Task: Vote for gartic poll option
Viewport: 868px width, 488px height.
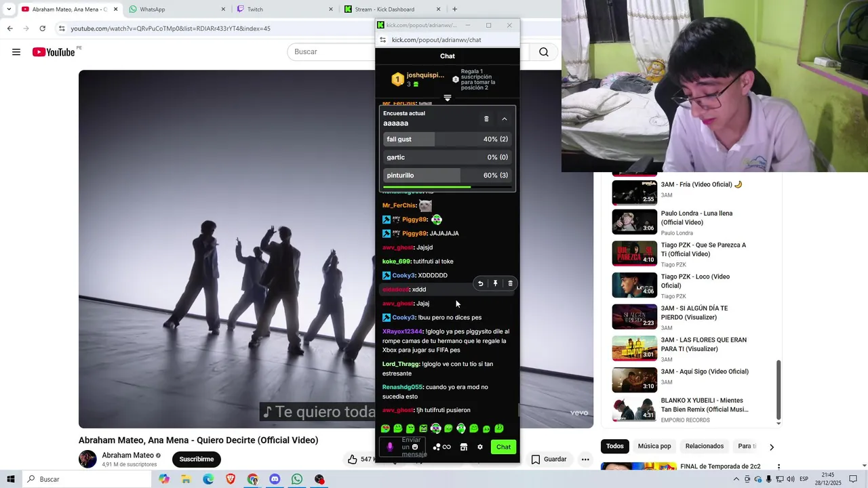Action: 448,157
